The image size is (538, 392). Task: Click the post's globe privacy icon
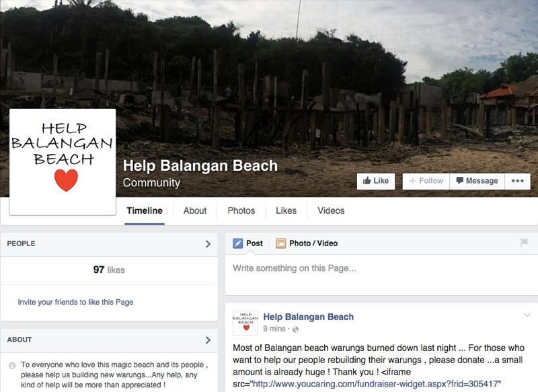click(x=295, y=329)
